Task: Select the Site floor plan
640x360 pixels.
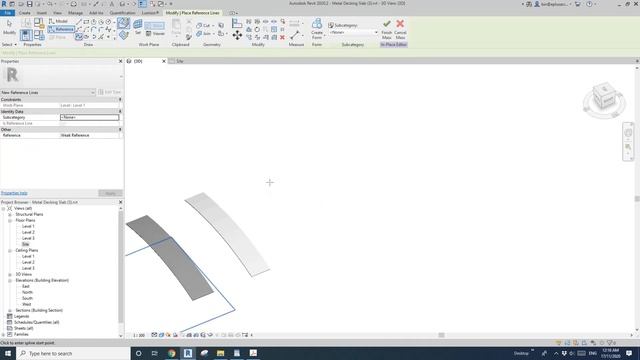Action: point(26,244)
